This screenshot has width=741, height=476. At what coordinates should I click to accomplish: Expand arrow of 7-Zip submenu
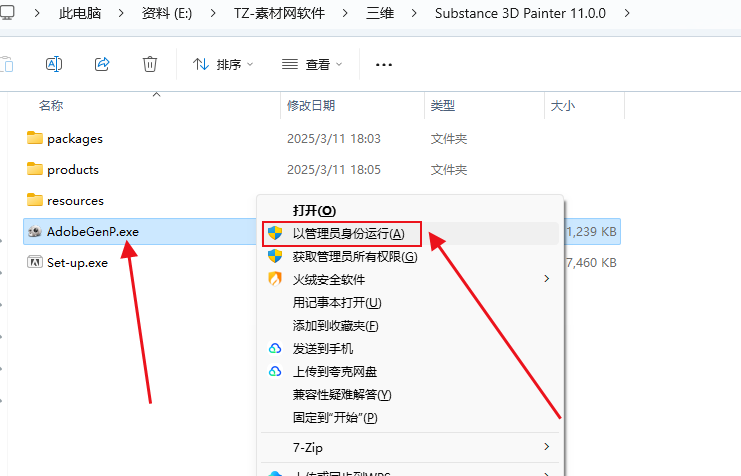(547, 447)
